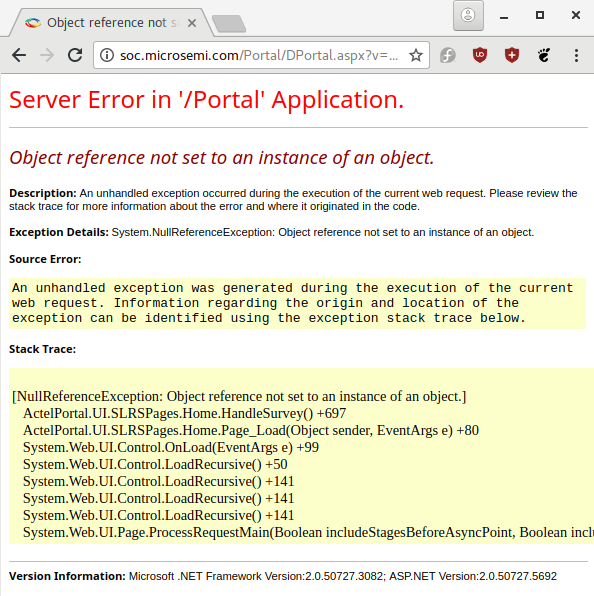594x596 pixels.
Task: Click the 'Version Information:' label
Action: [x=67, y=576]
